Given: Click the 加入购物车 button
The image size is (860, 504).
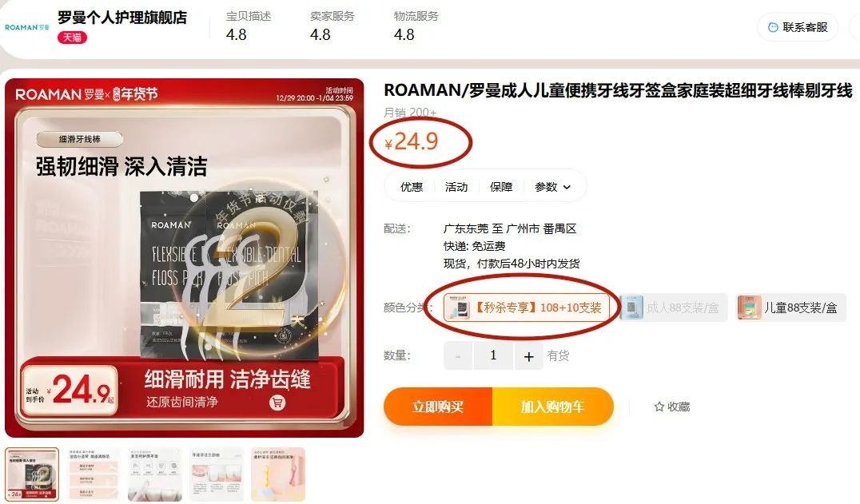Looking at the screenshot, I should (x=552, y=407).
